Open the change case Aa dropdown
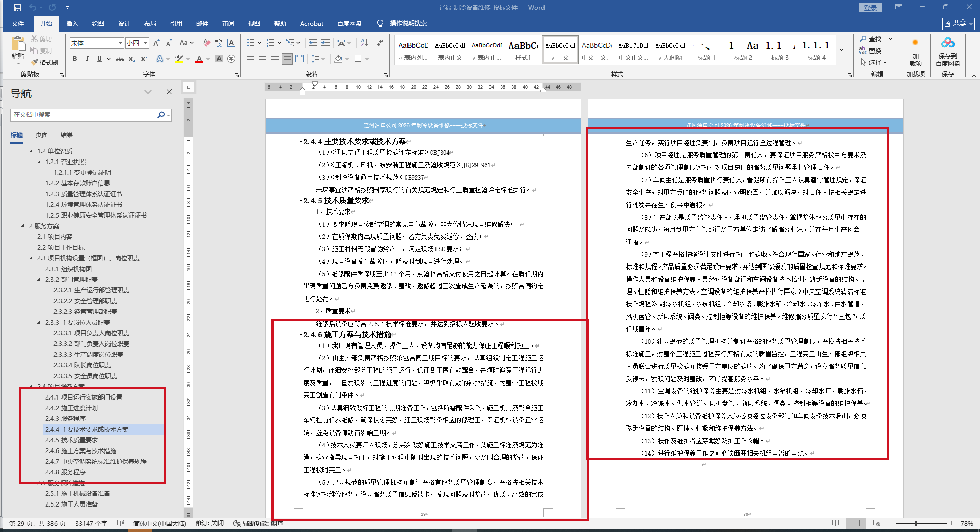The height and width of the screenshot is (532, 980). [186, 43]
